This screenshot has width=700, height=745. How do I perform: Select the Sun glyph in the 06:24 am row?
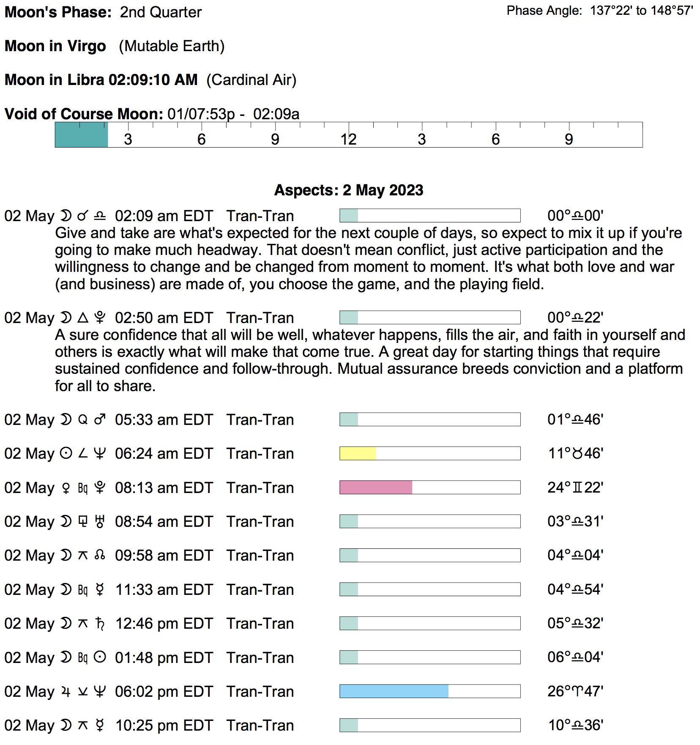click(66, 453)
